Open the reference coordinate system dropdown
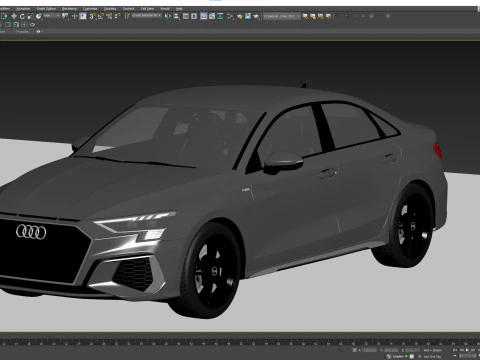Image resolution: width=480 pixels, height=360 pixels. click(x=52, y=16)
